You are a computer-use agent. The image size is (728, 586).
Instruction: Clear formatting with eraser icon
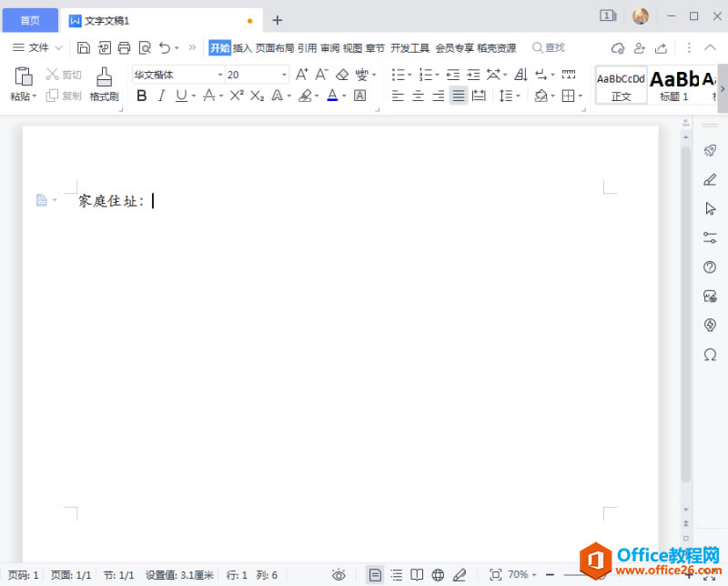pos(342,75)
